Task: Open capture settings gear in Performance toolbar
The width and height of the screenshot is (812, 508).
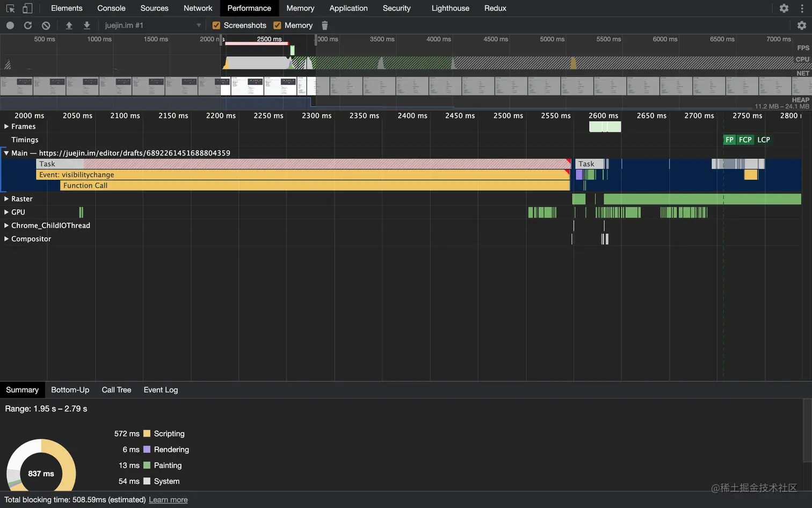Action: coord(802,25)
